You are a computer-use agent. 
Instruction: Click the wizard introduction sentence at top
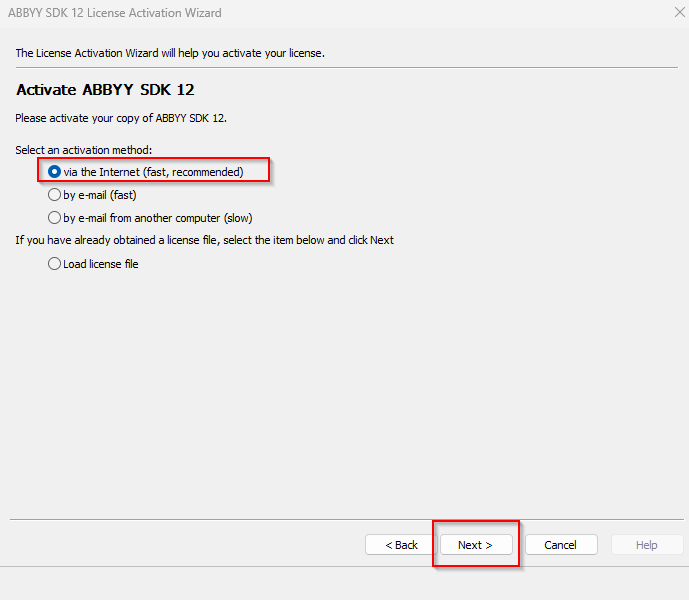(x=170, y=52)
